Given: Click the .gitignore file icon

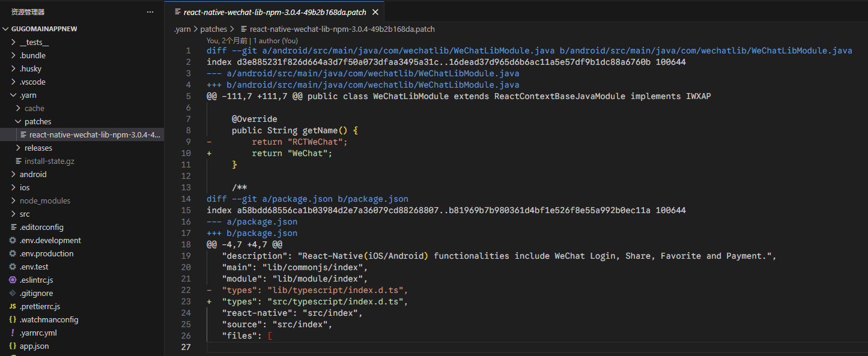Looking at the screenshot, I should pyautogui.click(x=13, y=293).
